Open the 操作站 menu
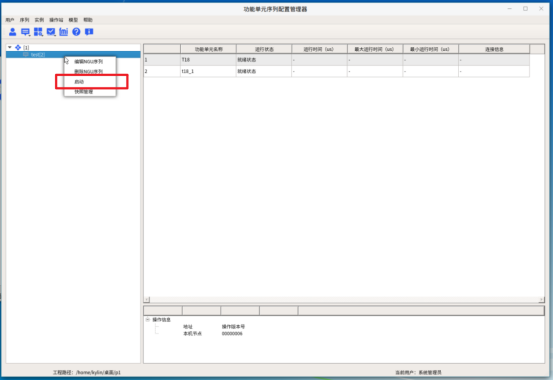Viewport: 553px width, 381px height. pyautogui.click(x=56, y=20)
